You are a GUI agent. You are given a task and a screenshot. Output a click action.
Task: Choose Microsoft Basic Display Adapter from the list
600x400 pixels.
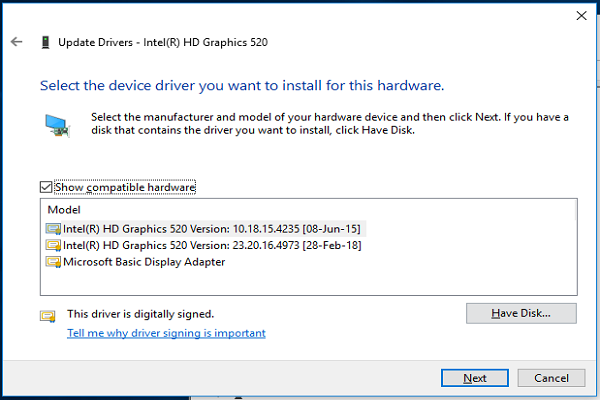pyautogui.click(x=144, y=262)
